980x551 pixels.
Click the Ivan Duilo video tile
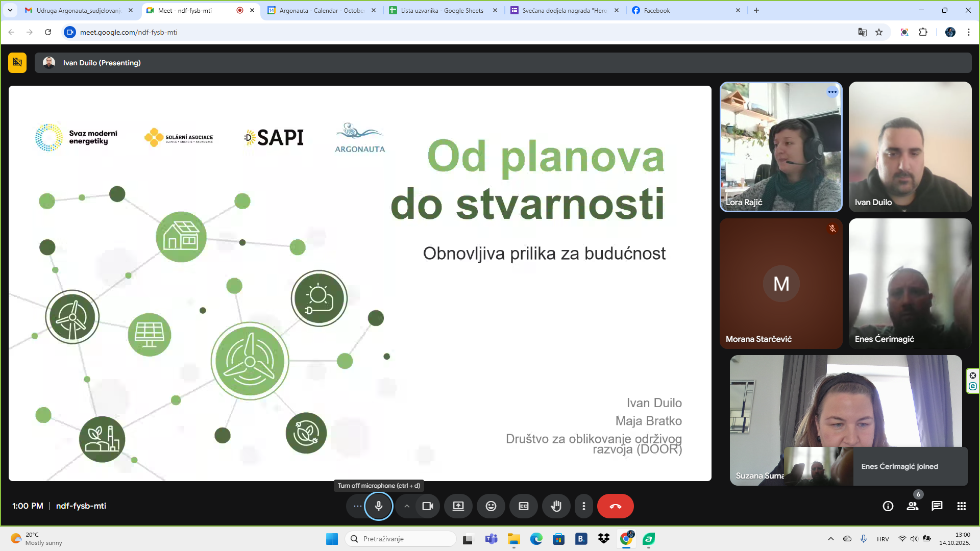[x=910, y=147]
